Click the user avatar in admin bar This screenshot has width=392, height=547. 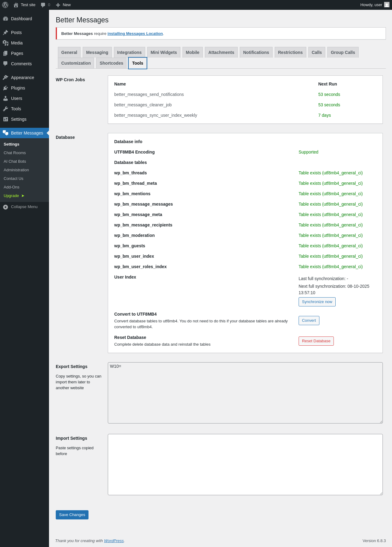click(x=387, y=5)
